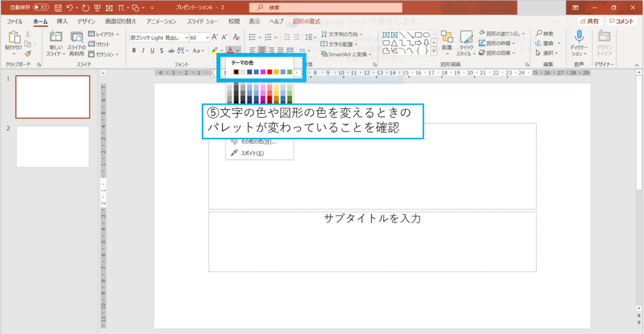The image size is (644, 334).
Task: Switch to the 図形の書式 shape format tab
Action: pos(306,21)
